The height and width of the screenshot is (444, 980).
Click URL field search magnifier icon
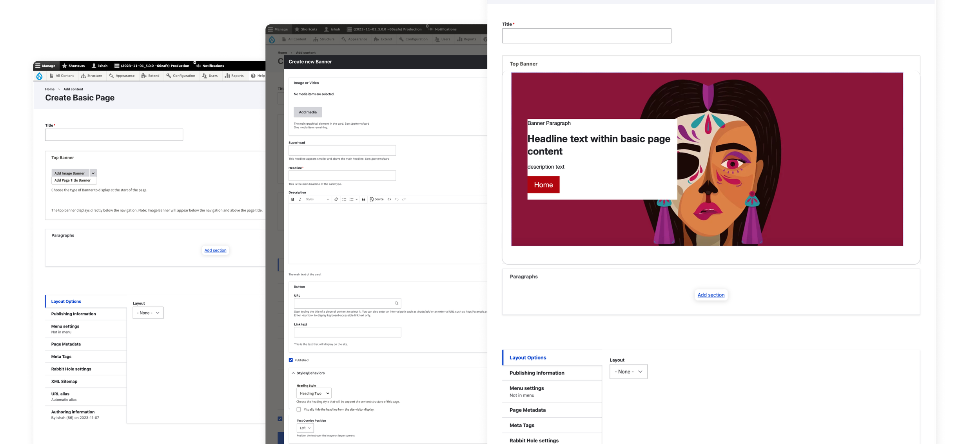pyautogui.click(x=396, y=303)
